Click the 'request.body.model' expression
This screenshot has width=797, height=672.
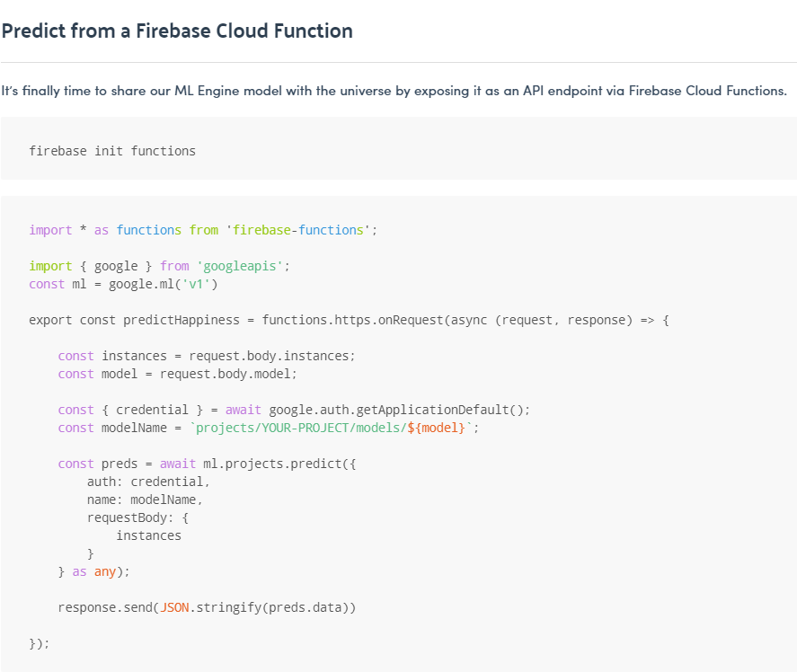(x=242, y=374)
